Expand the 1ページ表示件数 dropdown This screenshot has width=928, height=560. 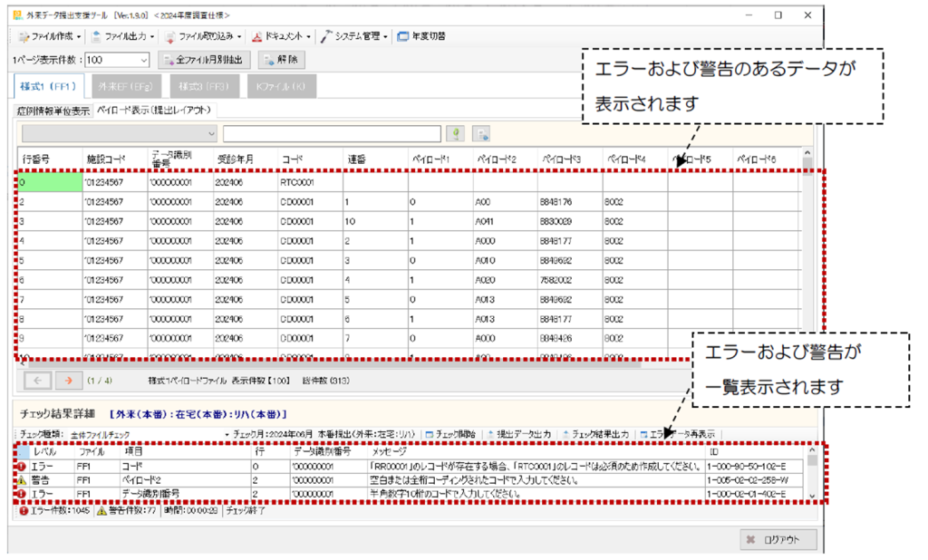click(x=144, y=61)
